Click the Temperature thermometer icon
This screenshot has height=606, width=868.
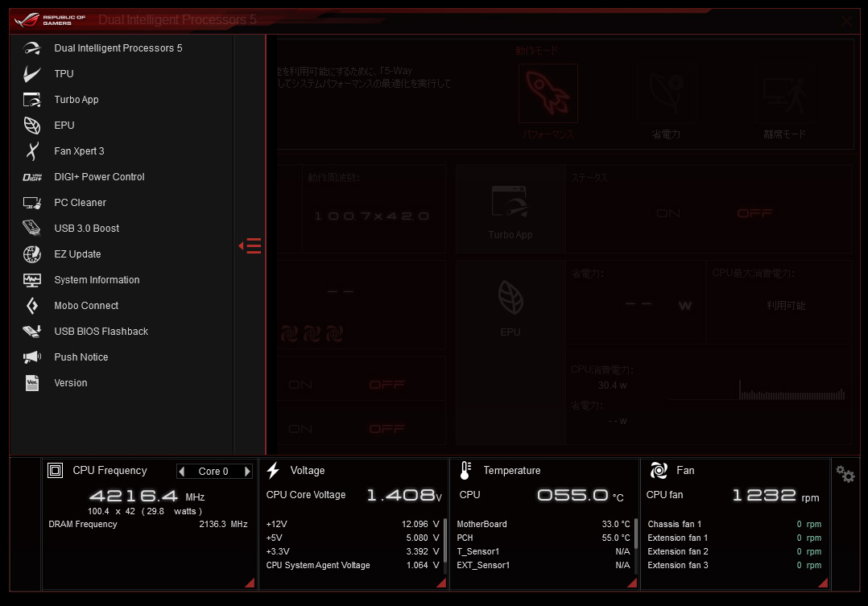(x=465, y=471)
